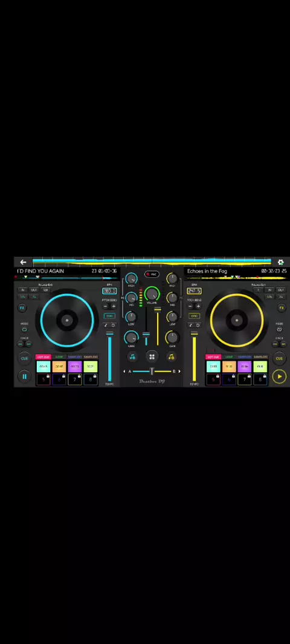Open FX panel on right deck
The width and height of the screenshot is (290, 644).
(x=282, y=308)
